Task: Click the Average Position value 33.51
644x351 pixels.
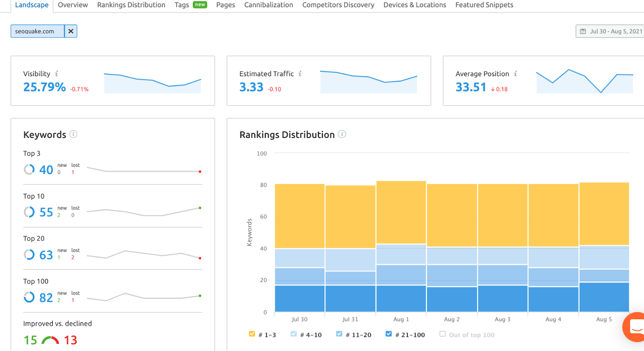Action: 471,87
